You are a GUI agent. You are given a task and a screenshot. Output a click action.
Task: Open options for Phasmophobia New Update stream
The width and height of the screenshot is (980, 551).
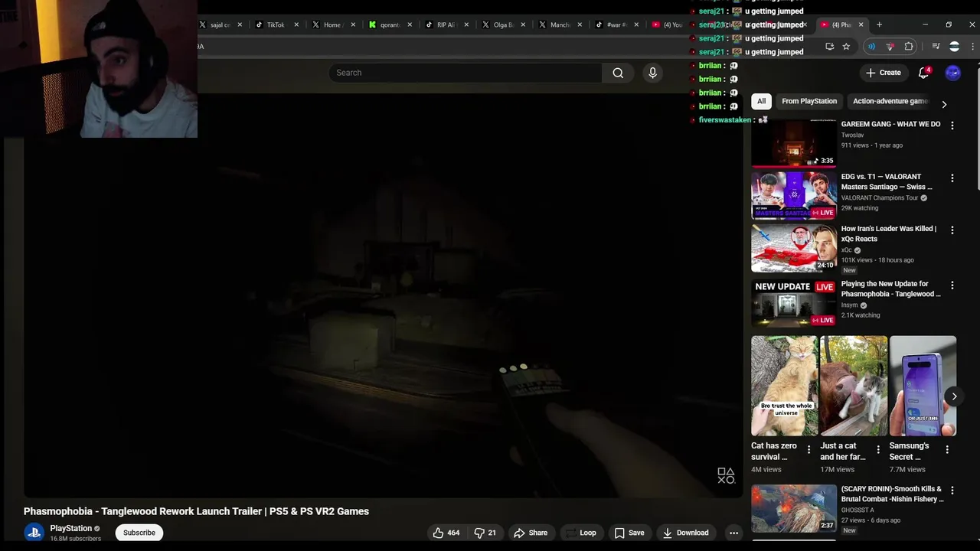(952, 285)
